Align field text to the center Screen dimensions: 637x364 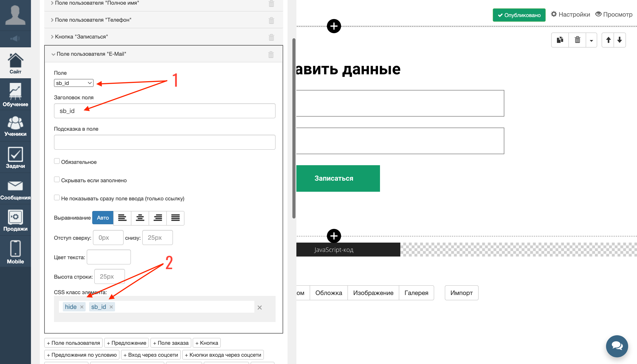pyautogui.click(x=140, y=218)
